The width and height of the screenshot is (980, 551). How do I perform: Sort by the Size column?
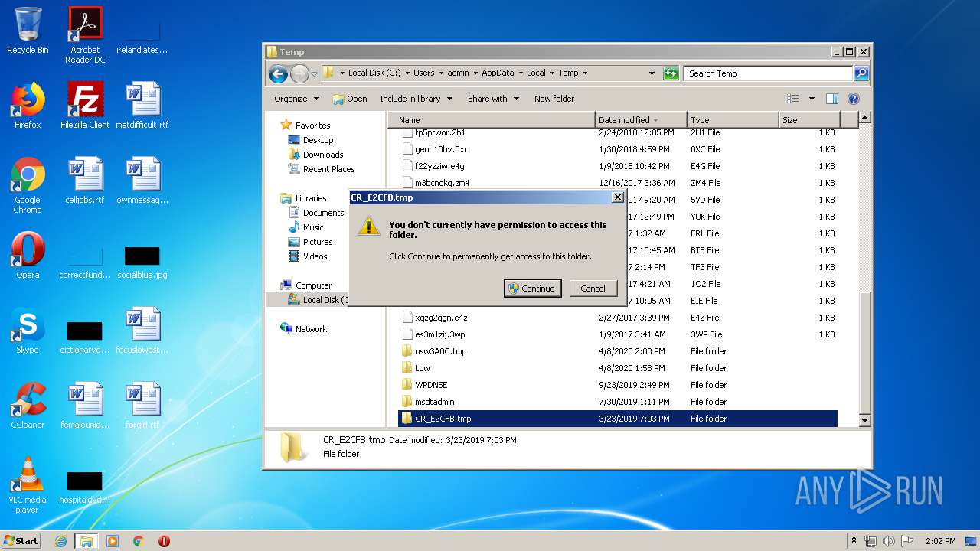[809, 120]
